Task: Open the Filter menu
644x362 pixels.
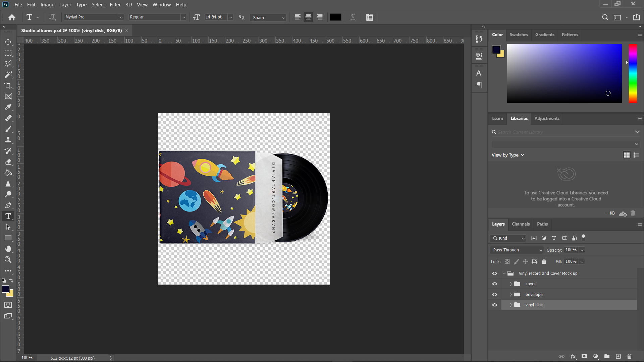Action: [x=115, y=4]
